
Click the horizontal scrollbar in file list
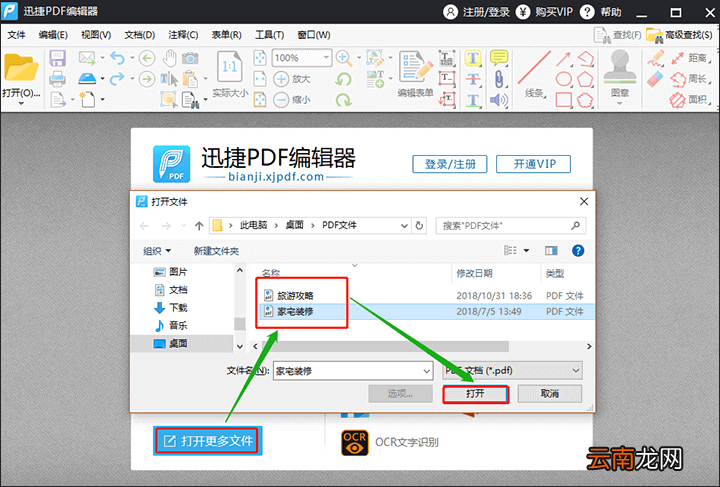coord(385,346)
